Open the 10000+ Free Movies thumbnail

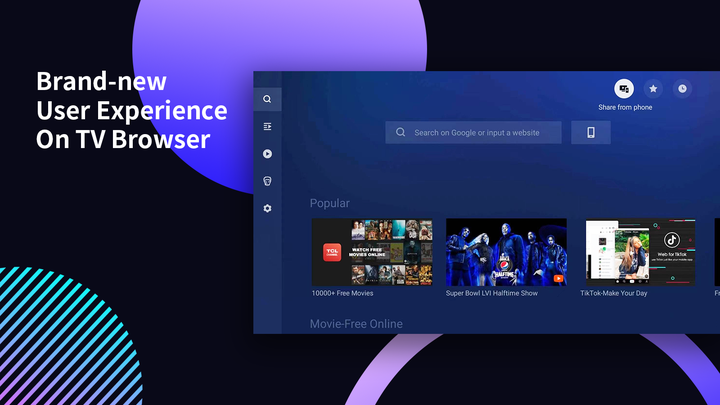point(372,252)
